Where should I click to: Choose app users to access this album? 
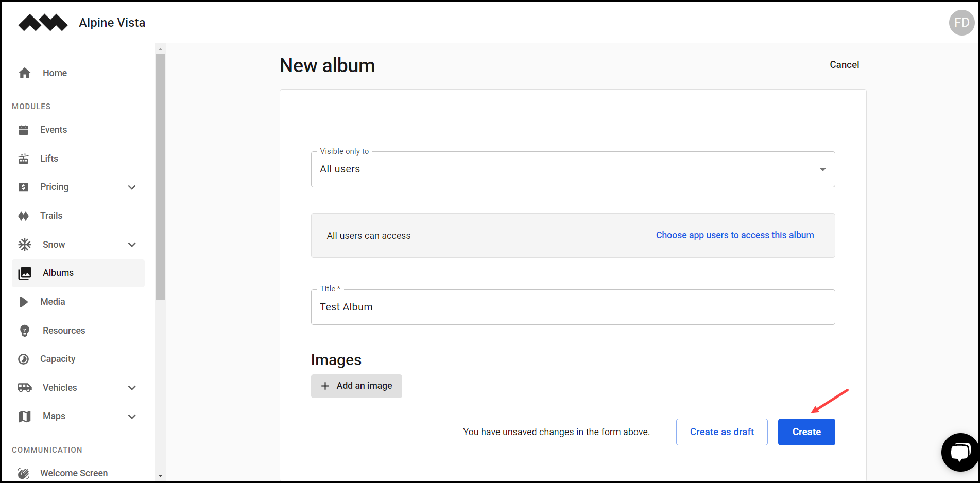(x=735, y=235)
